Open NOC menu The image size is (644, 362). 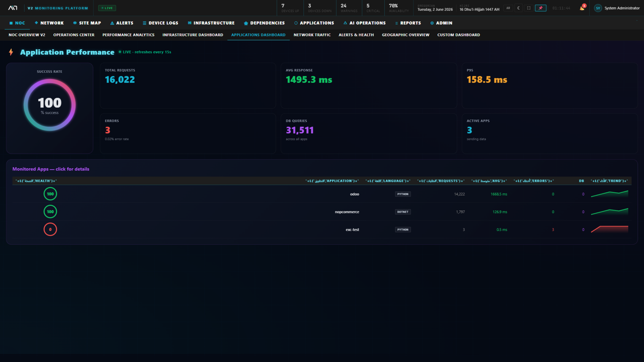click(17, 23)
